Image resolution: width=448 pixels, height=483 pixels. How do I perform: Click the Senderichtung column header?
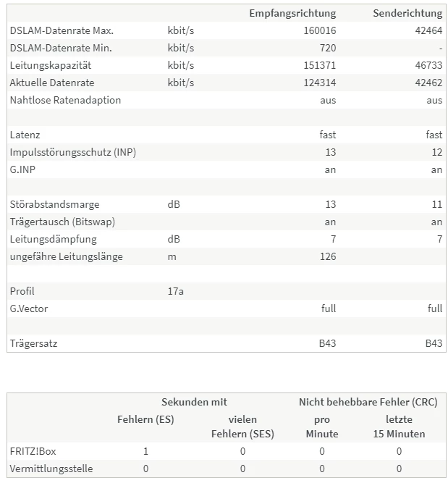click(407, 14)
